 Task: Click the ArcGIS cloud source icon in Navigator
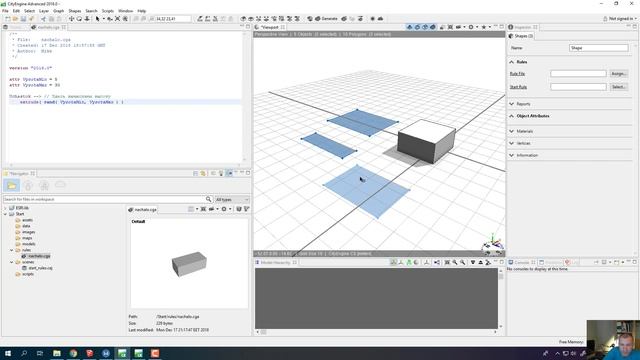(60, 185)
